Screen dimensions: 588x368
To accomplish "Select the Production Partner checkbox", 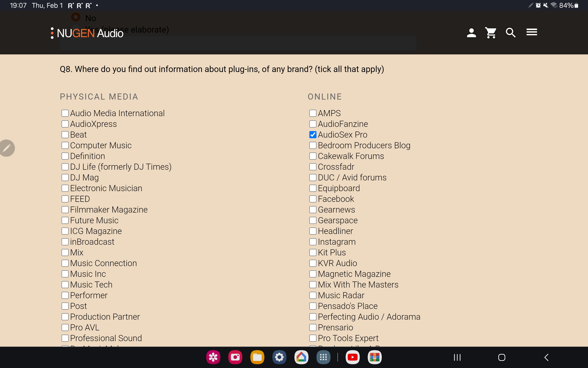I will coord(65,317).
